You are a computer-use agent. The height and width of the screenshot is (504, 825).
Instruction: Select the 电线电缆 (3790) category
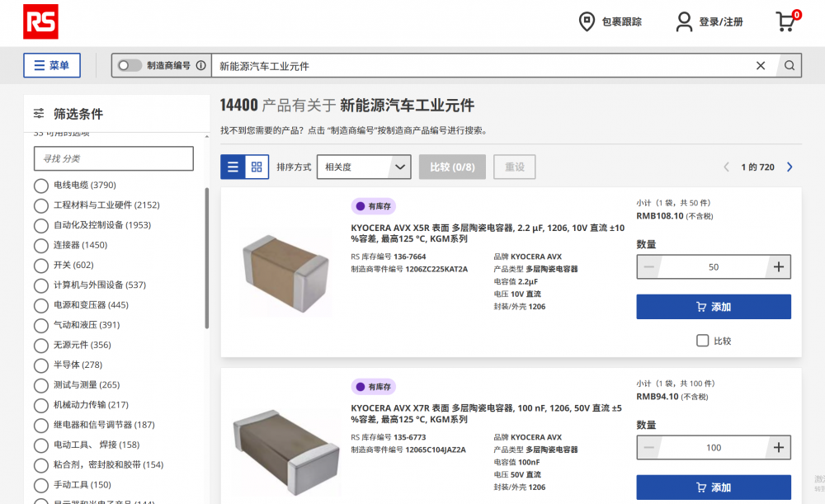pyautogui.click(x=41, y=186)
